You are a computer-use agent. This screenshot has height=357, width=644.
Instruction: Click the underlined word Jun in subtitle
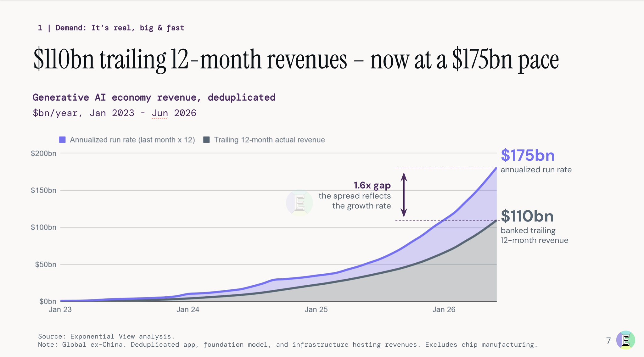pos(160,113)
